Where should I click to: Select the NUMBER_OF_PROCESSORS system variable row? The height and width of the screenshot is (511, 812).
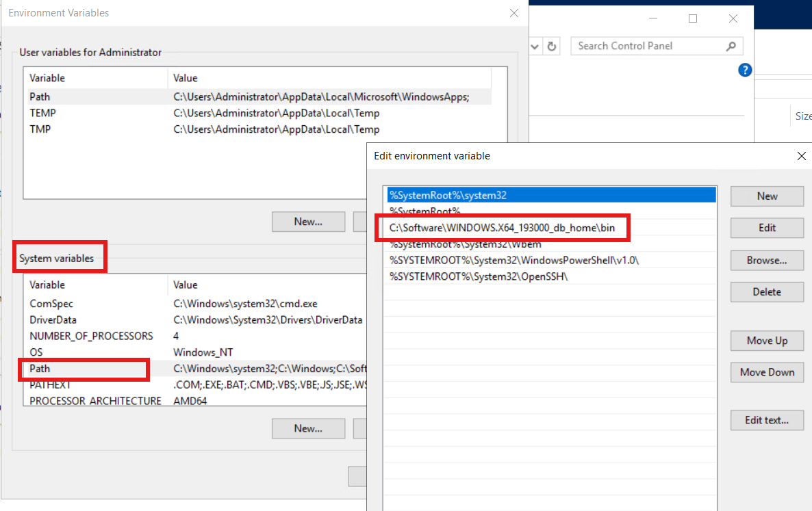pos(196,336)
